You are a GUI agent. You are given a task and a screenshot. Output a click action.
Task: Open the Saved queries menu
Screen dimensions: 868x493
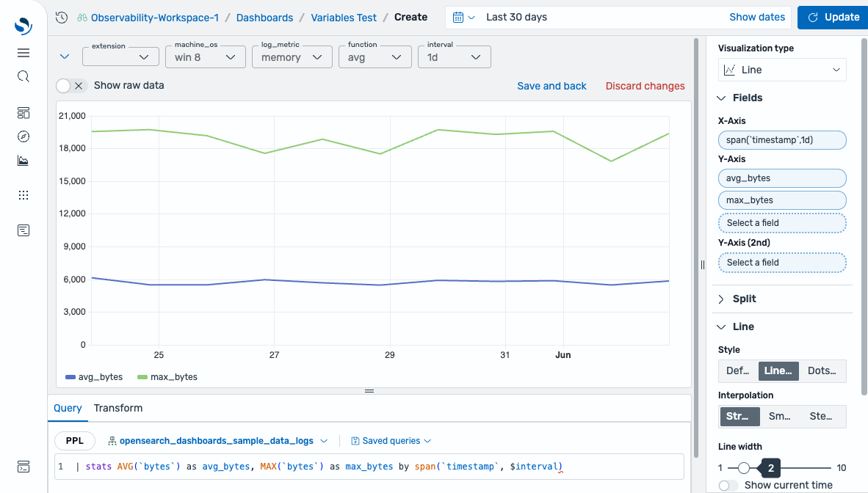click(391, 441)
